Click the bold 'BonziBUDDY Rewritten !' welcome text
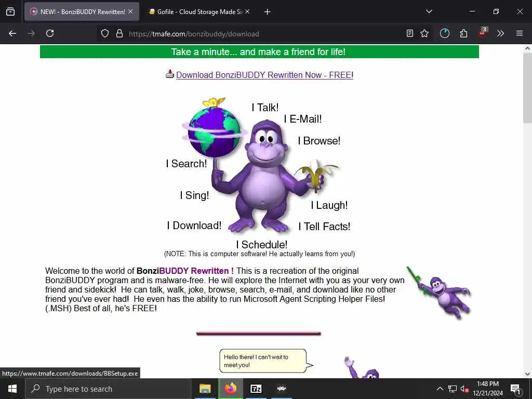532x399 pixels. 185,271
